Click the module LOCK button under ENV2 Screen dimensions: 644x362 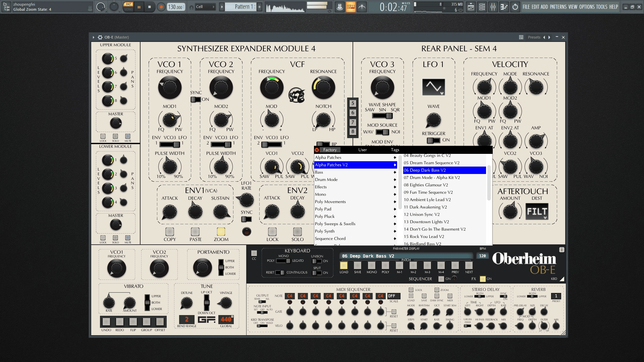(272, 232)
